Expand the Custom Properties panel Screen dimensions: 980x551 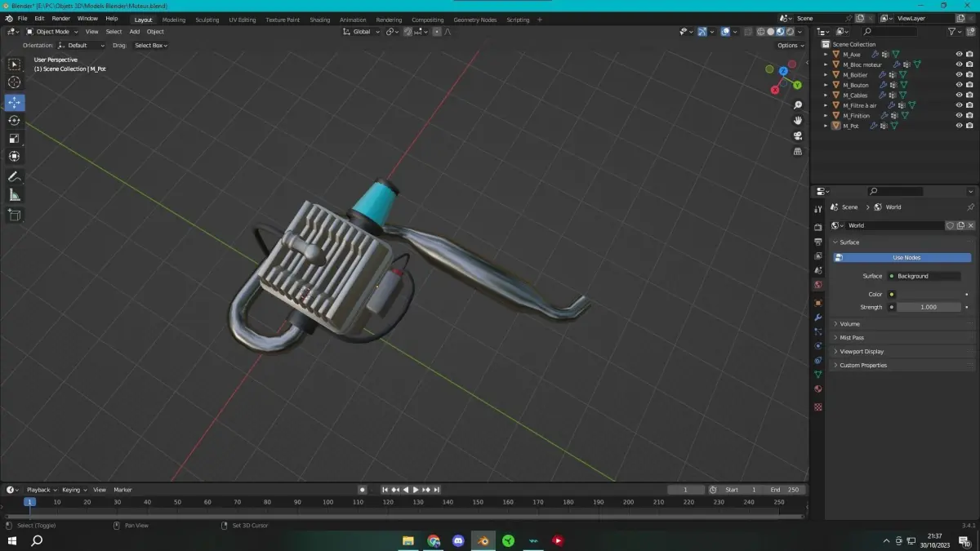[902, 366]
